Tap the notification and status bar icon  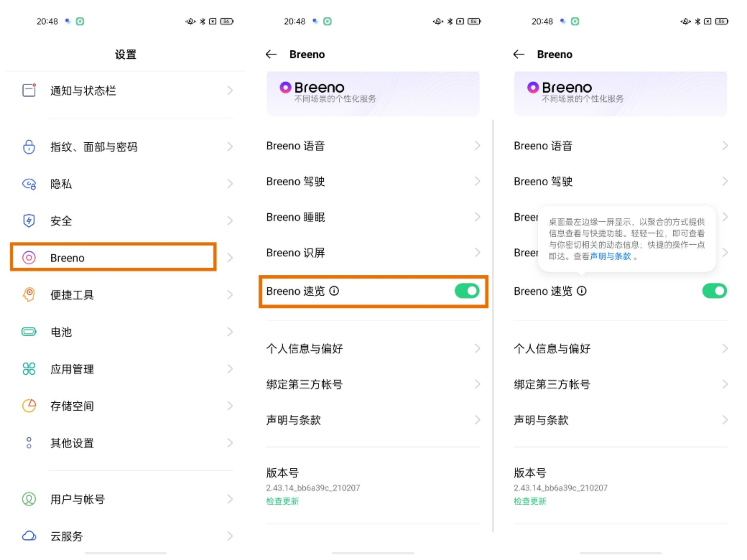(29, 90)
